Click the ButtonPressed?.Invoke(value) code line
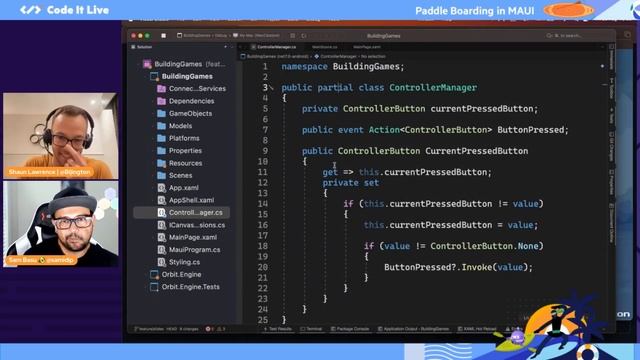Image resolution: width=640 pixels, height=360 pixels. [x=458, y=267]
